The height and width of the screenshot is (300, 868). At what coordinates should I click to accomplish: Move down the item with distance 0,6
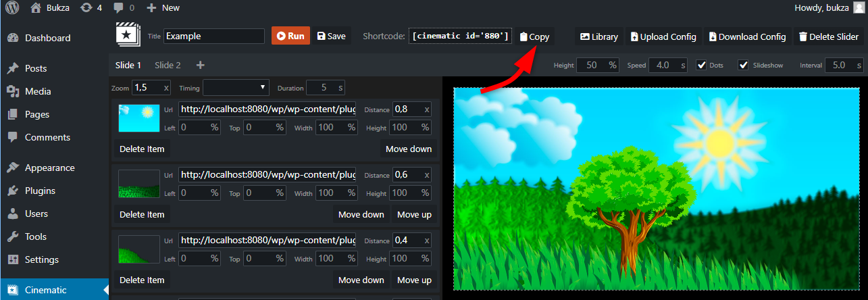(x=361, y=214)
